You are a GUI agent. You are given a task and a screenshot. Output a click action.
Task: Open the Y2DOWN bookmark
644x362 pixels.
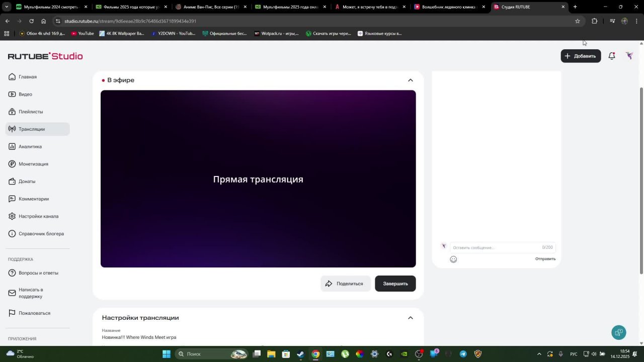point(173,34)
